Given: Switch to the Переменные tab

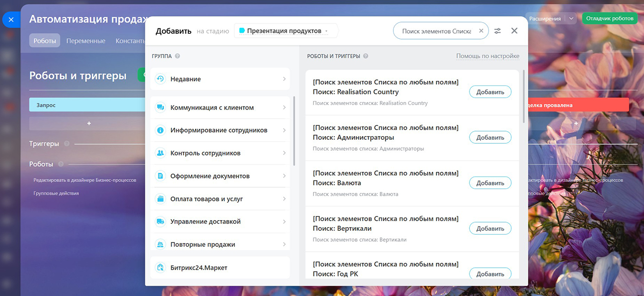Looking at the screenshot, I should (x=86, y=41).
